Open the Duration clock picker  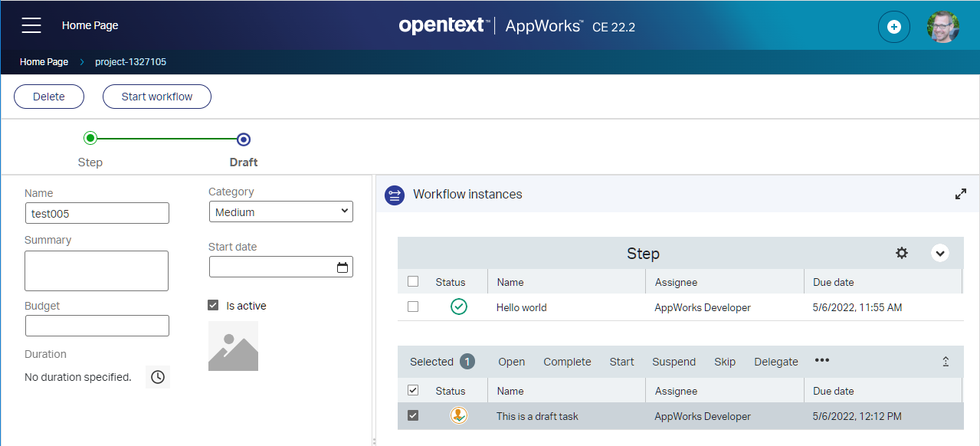coord(158,377)
